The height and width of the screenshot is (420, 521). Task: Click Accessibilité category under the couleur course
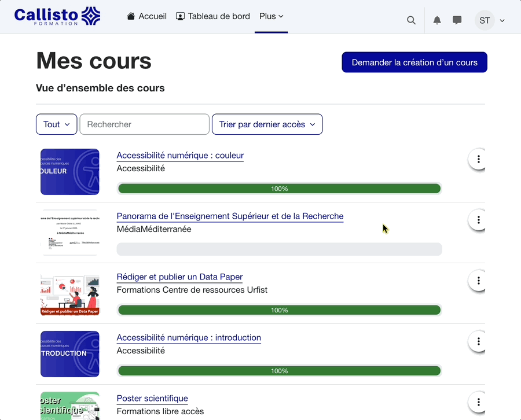coord(141,168)
